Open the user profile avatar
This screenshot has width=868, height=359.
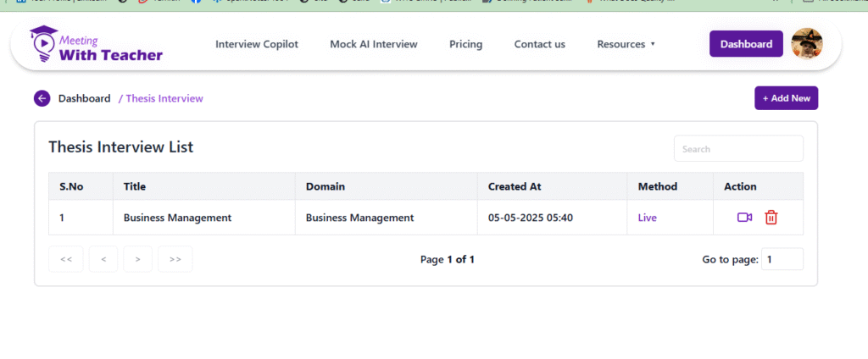coord(806,44)
